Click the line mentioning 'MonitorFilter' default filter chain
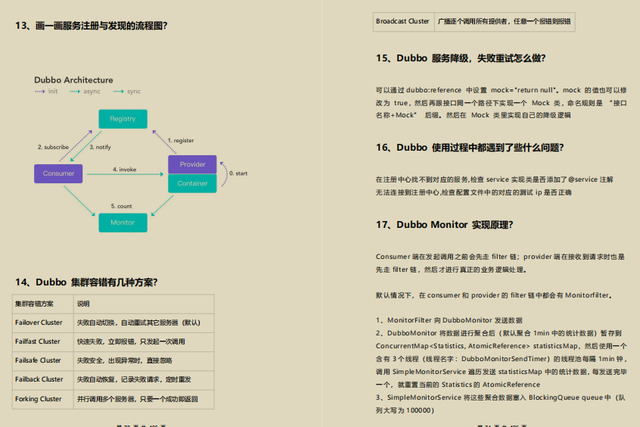This screenshot has width=640, height=427. pyautogui.click(x=494, y=295)
